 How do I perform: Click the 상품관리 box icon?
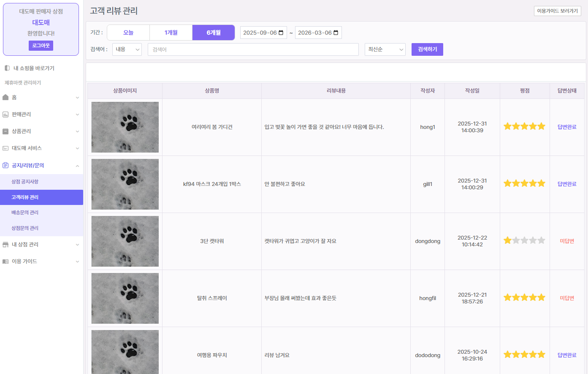5,131
